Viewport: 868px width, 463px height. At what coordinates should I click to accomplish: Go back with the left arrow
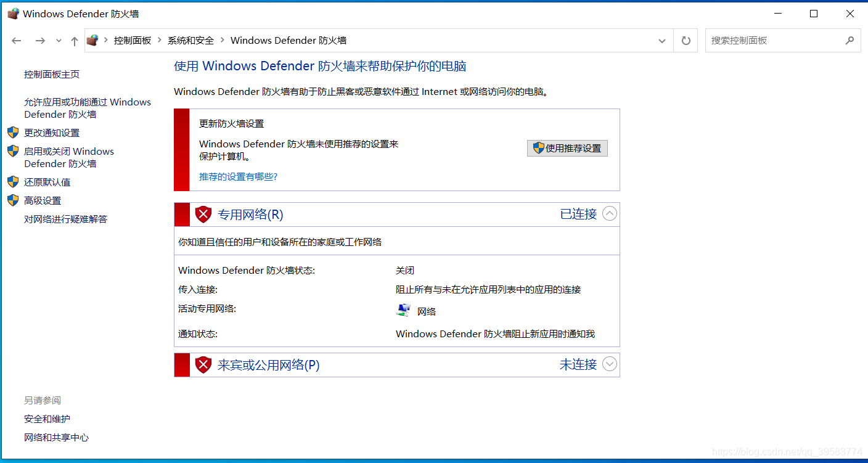17,41
